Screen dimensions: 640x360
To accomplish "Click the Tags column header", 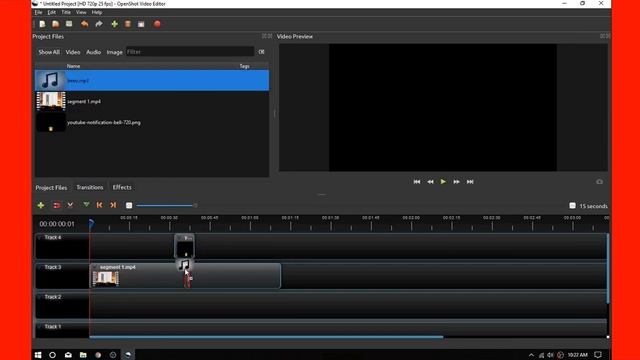I will tap(244, 66).
